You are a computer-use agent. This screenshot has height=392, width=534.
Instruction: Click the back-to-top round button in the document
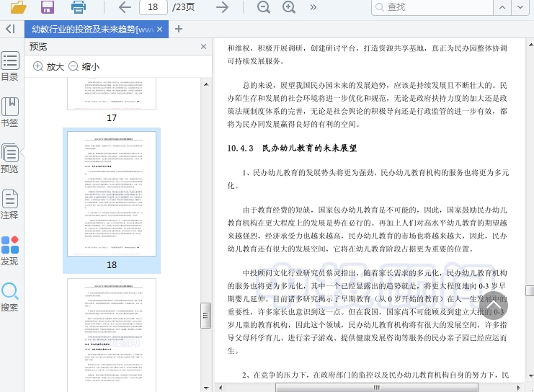(x=494, y=306)
